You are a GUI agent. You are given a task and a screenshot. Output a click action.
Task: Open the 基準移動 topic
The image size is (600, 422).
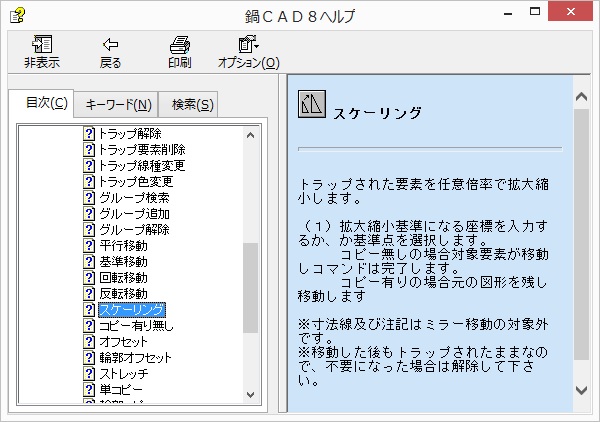tap(123, 262)
